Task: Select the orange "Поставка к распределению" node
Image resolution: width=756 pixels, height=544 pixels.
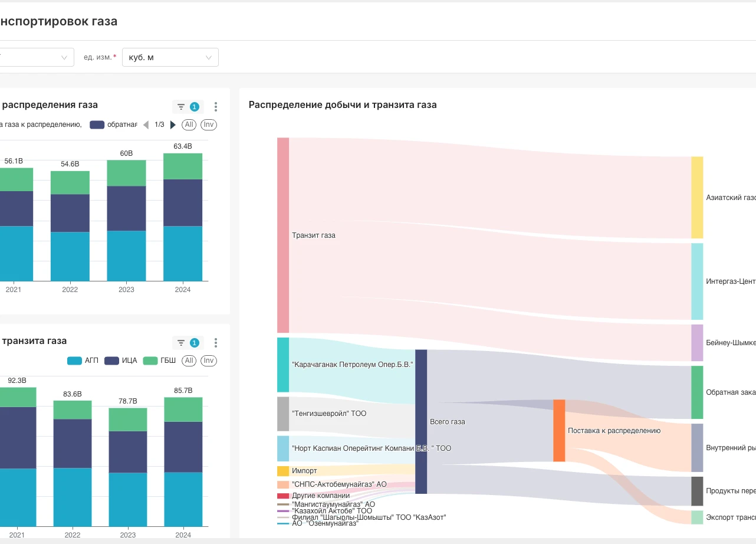Action: coord(559,431)
